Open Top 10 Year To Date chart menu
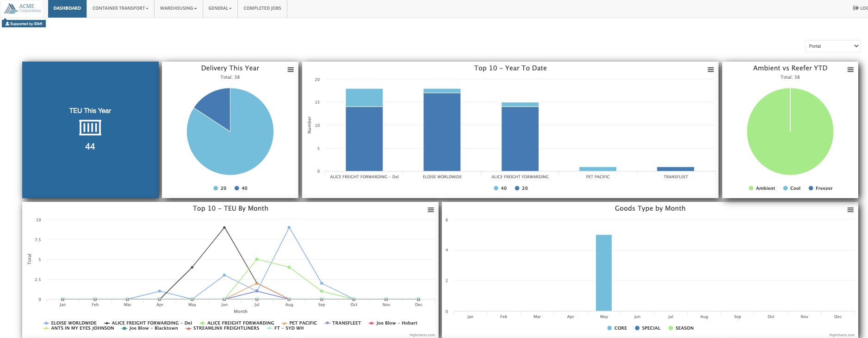Image resolution: width=868 pixels, height=338 pixels. tap(711, 70)
